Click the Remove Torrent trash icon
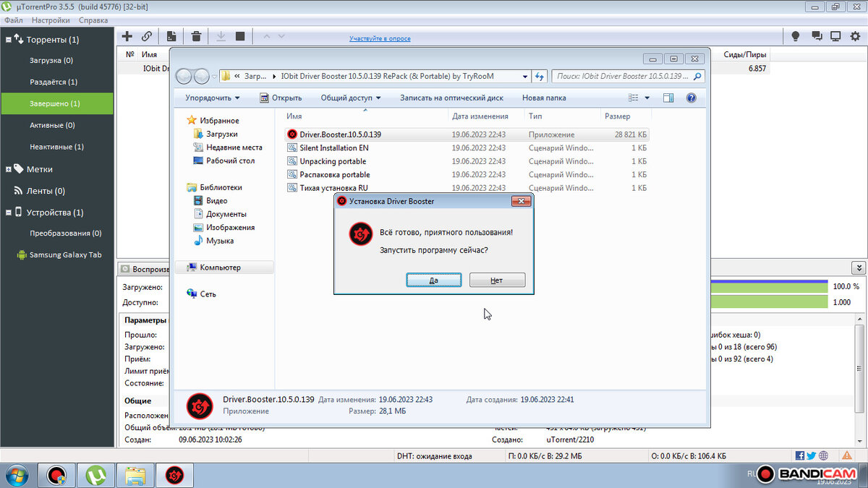 coord(196,36)
